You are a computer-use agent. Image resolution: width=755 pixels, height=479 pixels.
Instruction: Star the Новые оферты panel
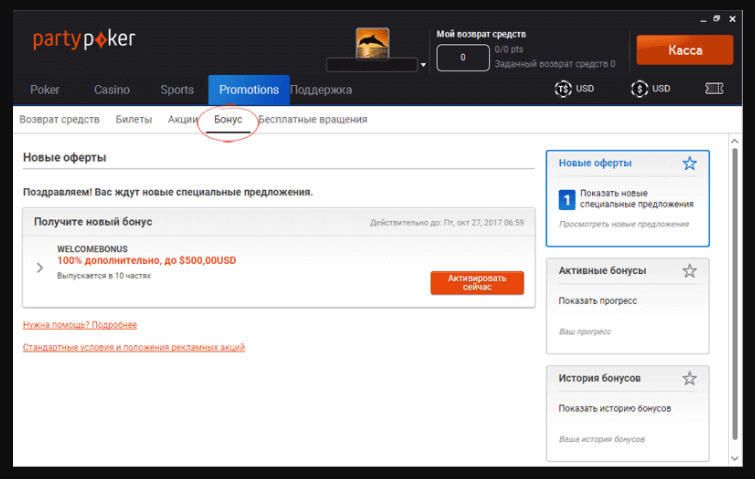(689, 163)
